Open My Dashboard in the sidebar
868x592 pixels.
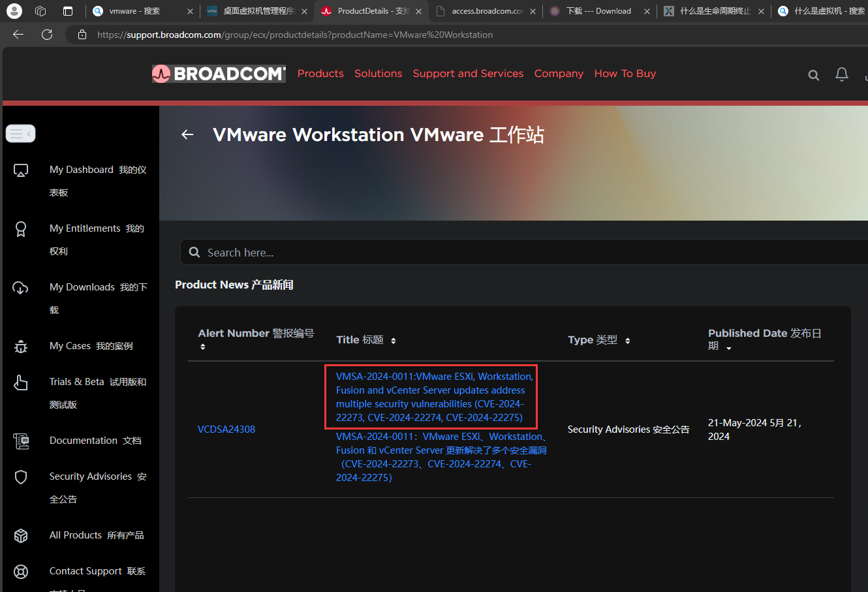(x=98, y=181)
